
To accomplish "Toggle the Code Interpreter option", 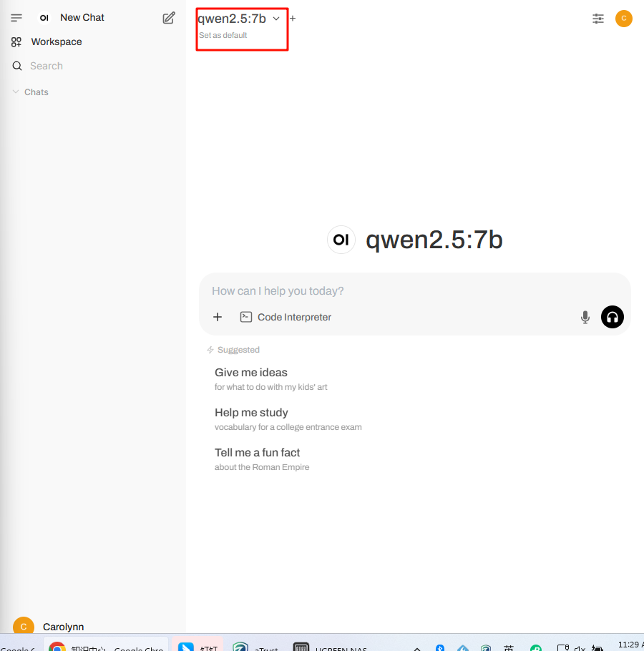I will [x=286, y=317].
